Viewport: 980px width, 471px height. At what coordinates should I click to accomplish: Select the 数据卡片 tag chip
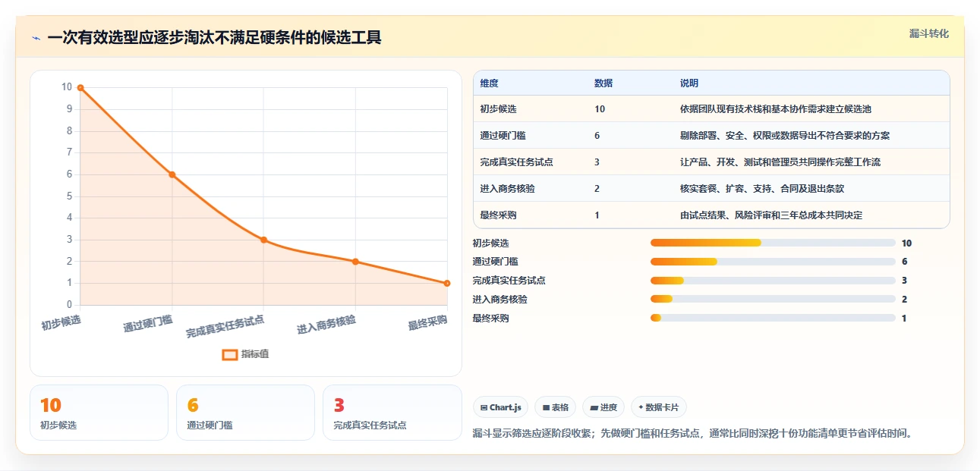coord(659,407)
